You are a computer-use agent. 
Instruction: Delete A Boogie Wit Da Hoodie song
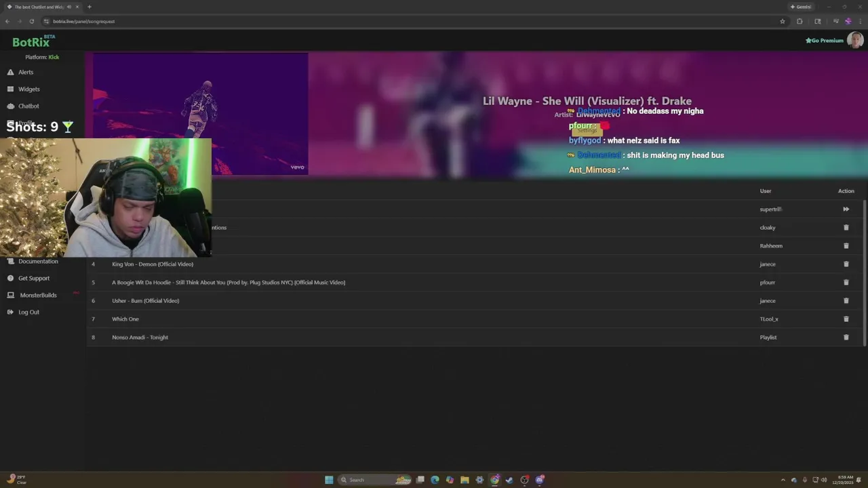click(x=846, y=283)
